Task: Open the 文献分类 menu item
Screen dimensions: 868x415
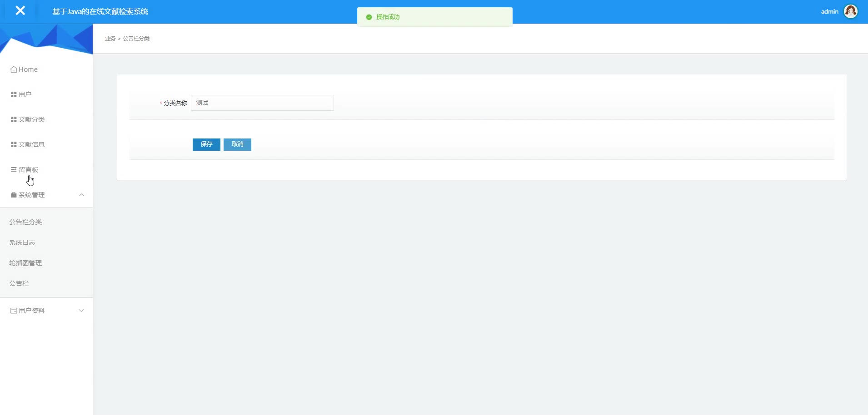Action: (46, 119)
